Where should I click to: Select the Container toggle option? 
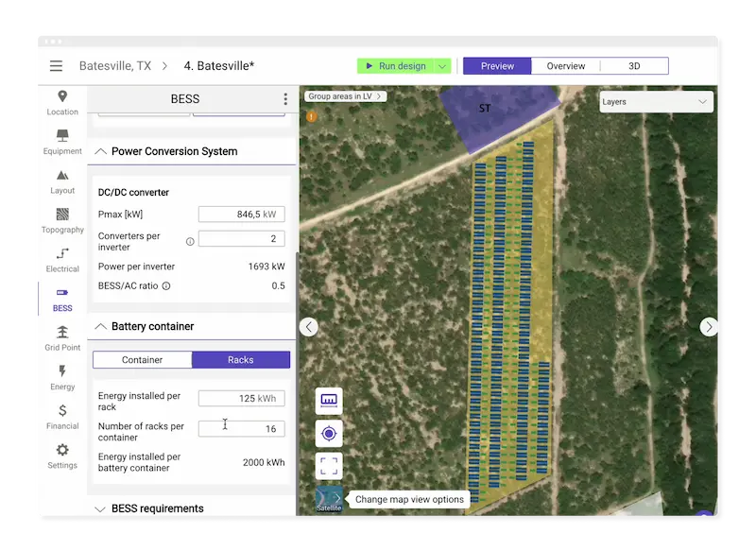[143, 360]
